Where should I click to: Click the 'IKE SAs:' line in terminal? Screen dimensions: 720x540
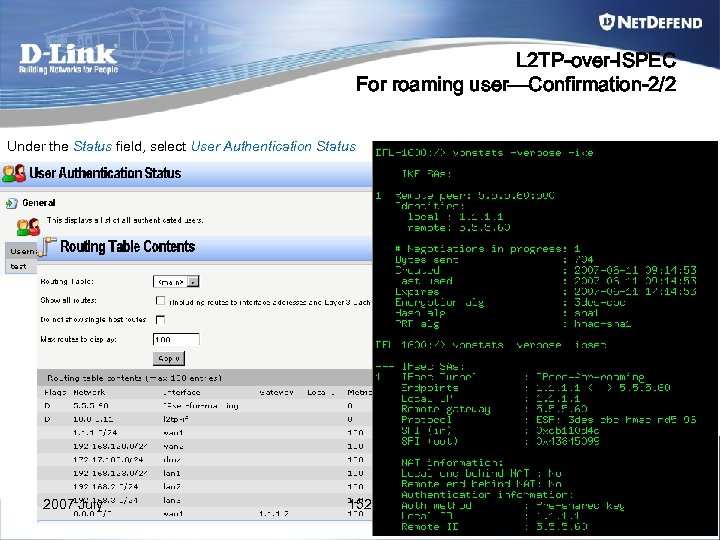[x=427, y=174]
